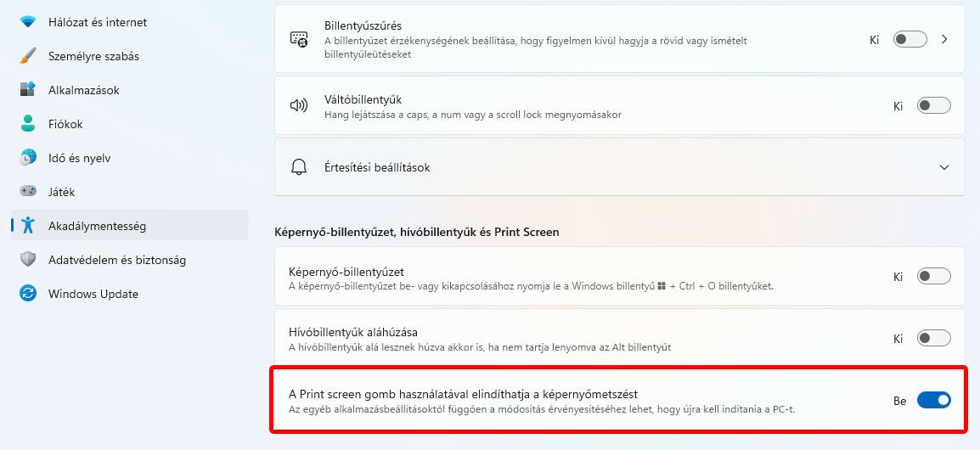This screenshot has width=980, height=450.
Task: Click the Hálózat és internet wifi icon
Action: [28, 22]
